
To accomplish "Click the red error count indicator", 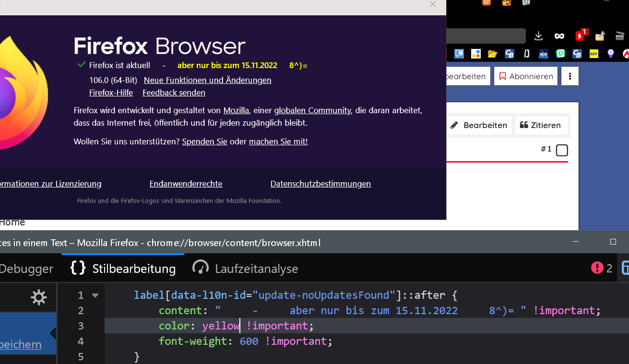I will pos(602,268).
